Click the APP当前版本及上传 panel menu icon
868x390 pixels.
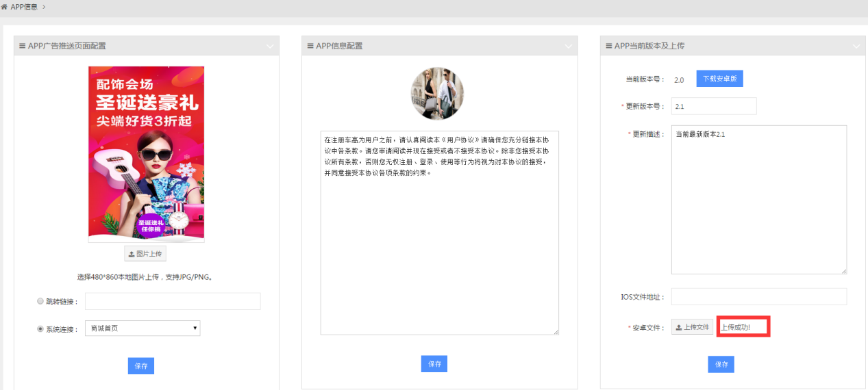(608, 46)
